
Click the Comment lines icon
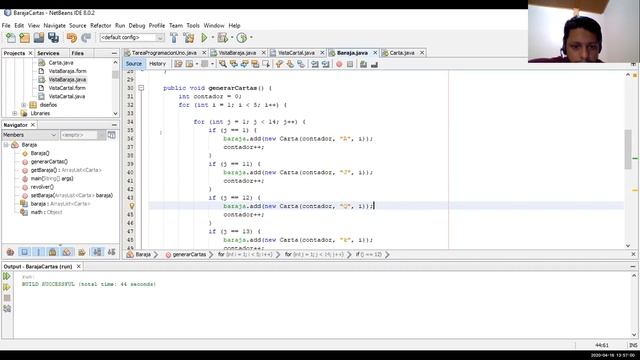pyautogui.click(x=363, y=64)
